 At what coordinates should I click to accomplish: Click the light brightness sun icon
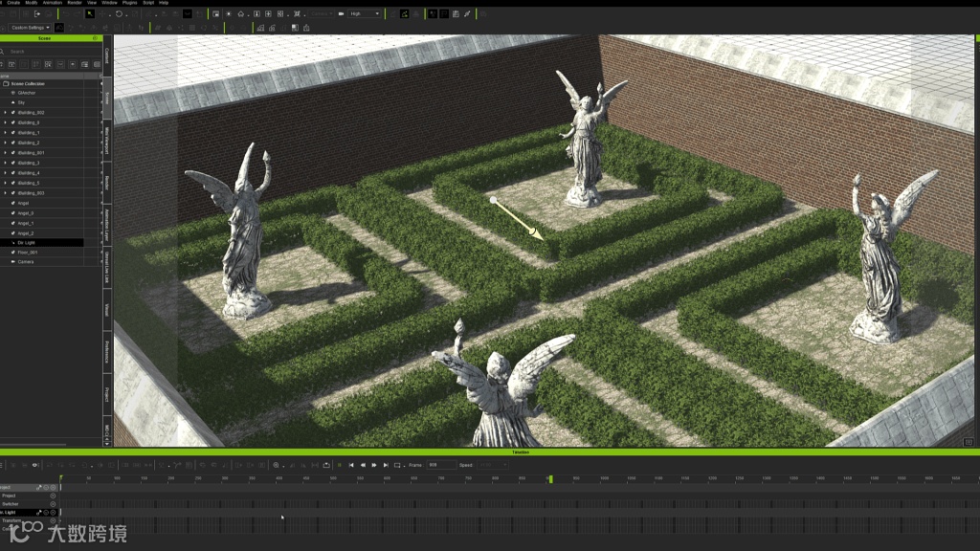point(229,13)
